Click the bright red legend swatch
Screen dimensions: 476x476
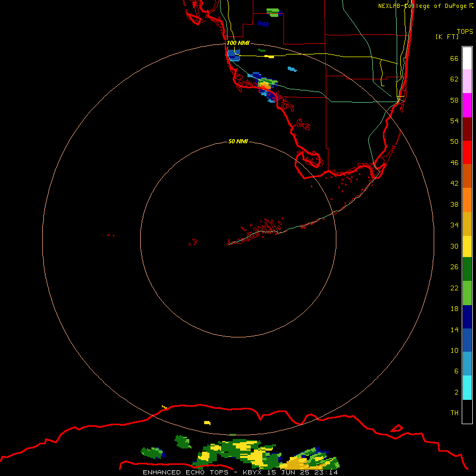(x=467, y=152)
